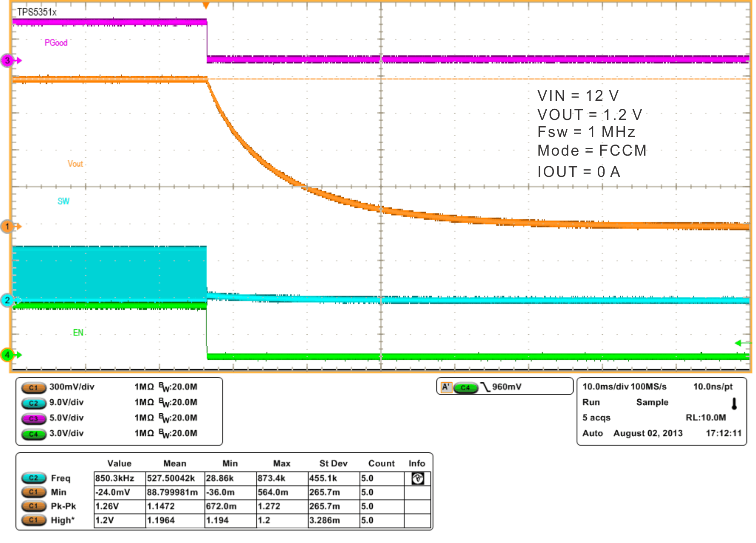
Task: Click the EN waveform label
Action: 78,333
